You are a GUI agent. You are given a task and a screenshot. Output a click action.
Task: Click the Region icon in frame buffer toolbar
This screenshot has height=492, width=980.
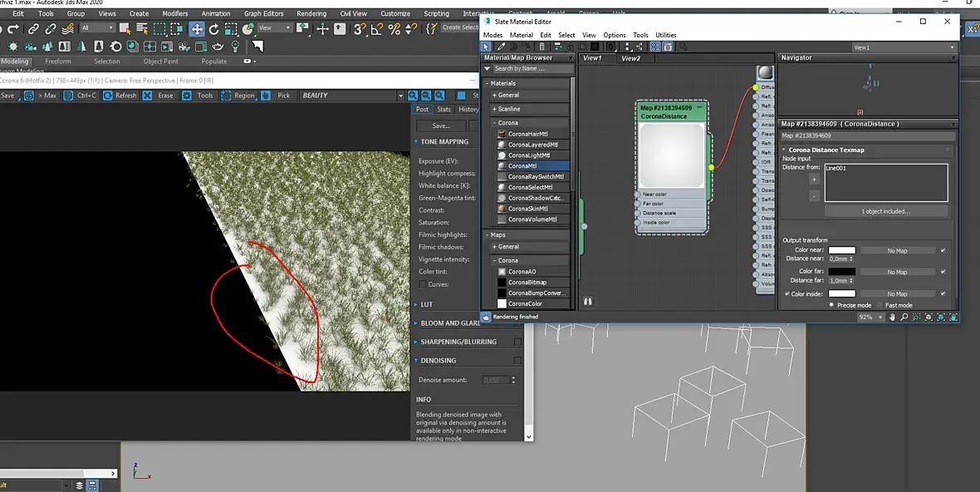[226, 96]
